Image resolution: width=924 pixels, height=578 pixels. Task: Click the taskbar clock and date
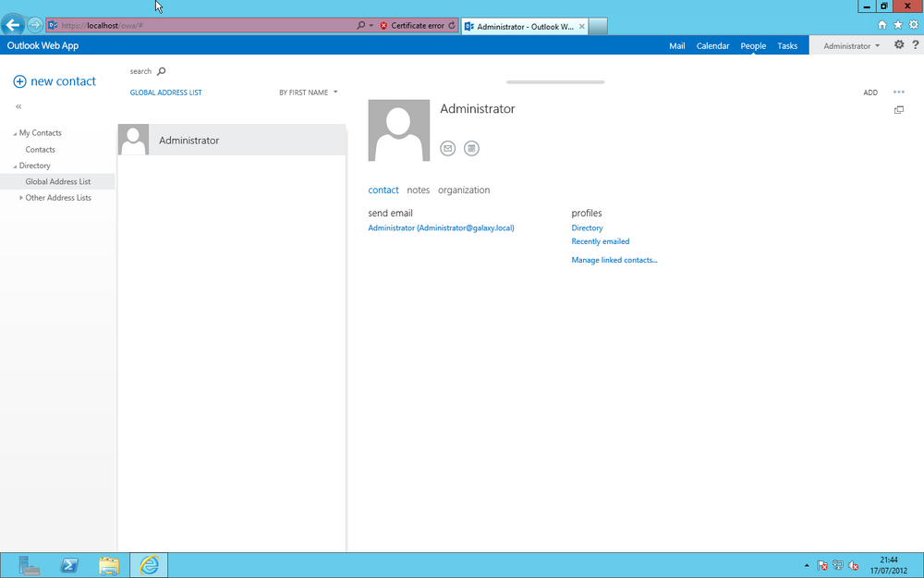coord(889,565)
